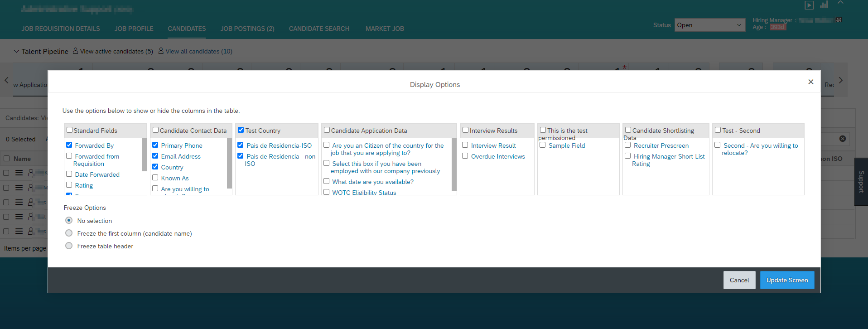Uncheck Pais de Residencia - non ISO

240,156
